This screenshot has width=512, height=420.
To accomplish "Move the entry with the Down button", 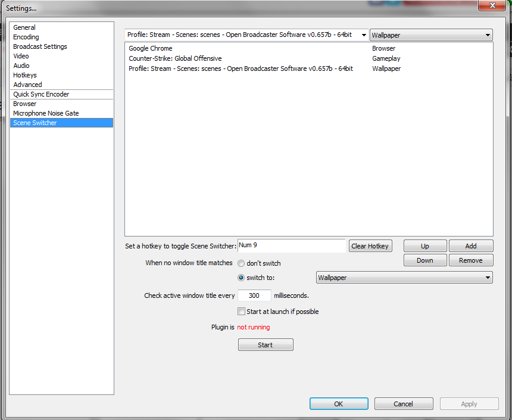I will coord(425,260).
